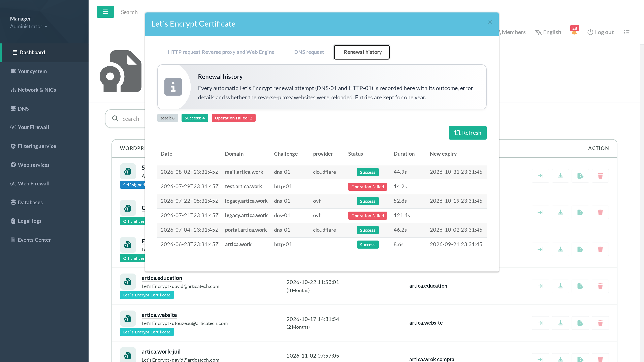The width and height of the screenshot is (644, 362).
Task: Click the file export icon for artica.education
Action: [580, 286]
